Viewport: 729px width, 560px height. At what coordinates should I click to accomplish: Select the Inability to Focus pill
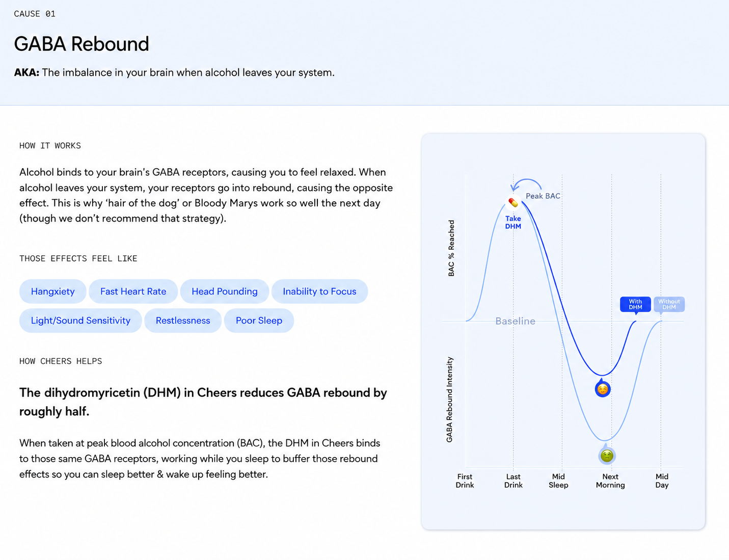click(x=320, y=291)
